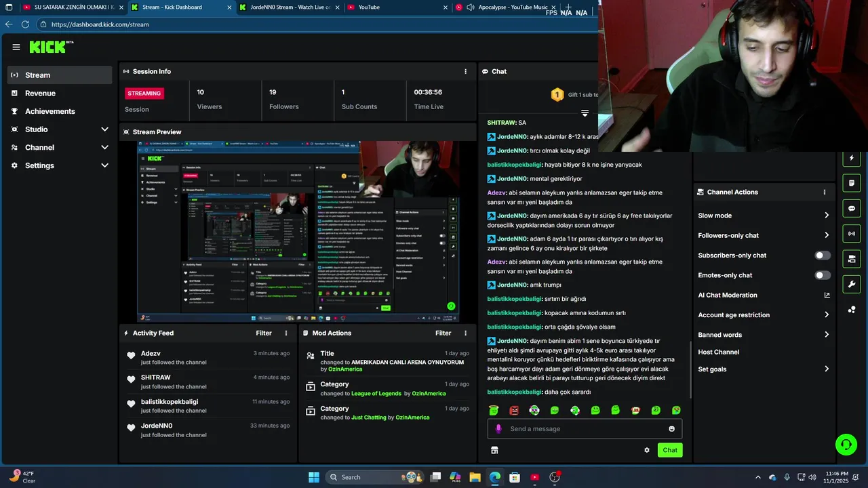Switch to the YouTube browser tab

click(397, 7)
